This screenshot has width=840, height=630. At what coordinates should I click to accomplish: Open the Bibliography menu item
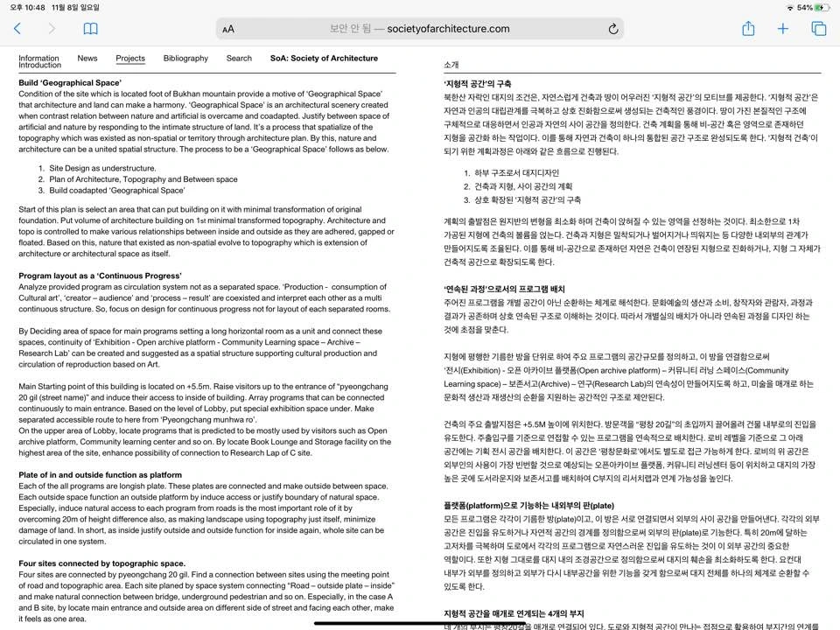click(x=185, y=58)
